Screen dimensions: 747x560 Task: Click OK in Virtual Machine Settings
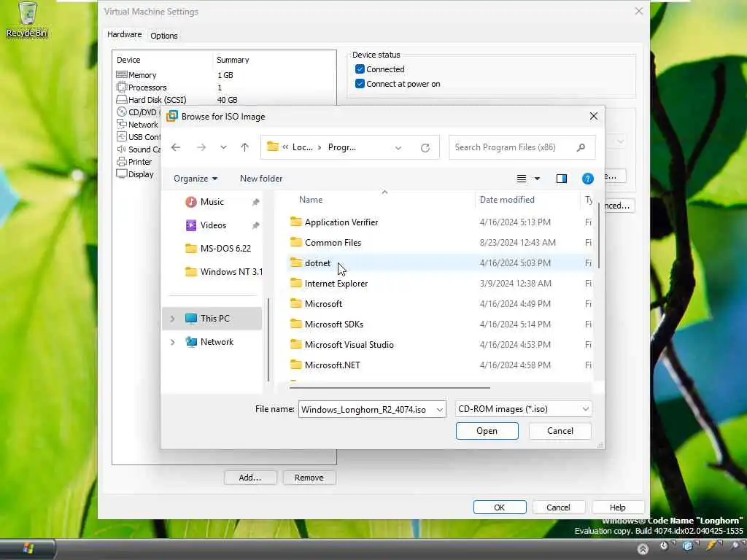[x=499, y=507]
